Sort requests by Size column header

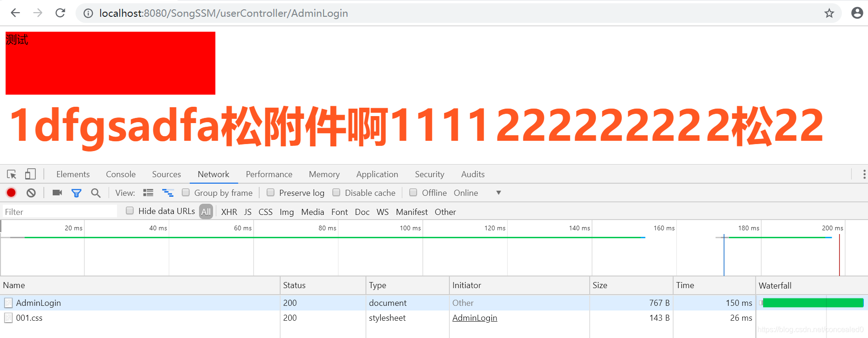631,285
